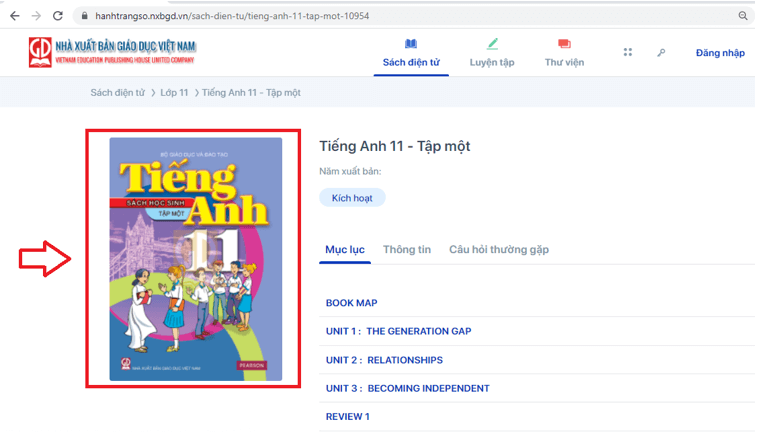
Task: Switch to the Mục lục tab
Action: point(345,250)
